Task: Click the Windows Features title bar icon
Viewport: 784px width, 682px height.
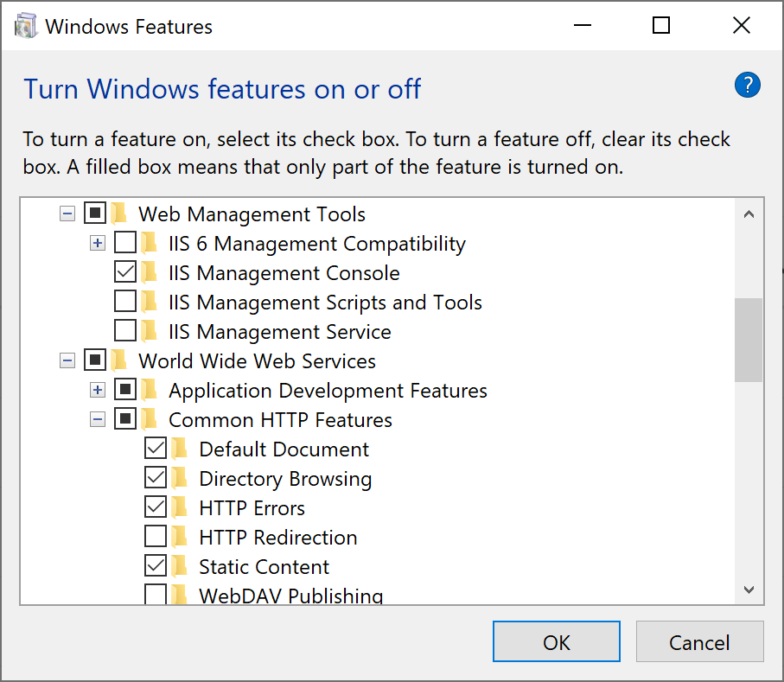Action: pyautogui.click(x=26, y=26)
